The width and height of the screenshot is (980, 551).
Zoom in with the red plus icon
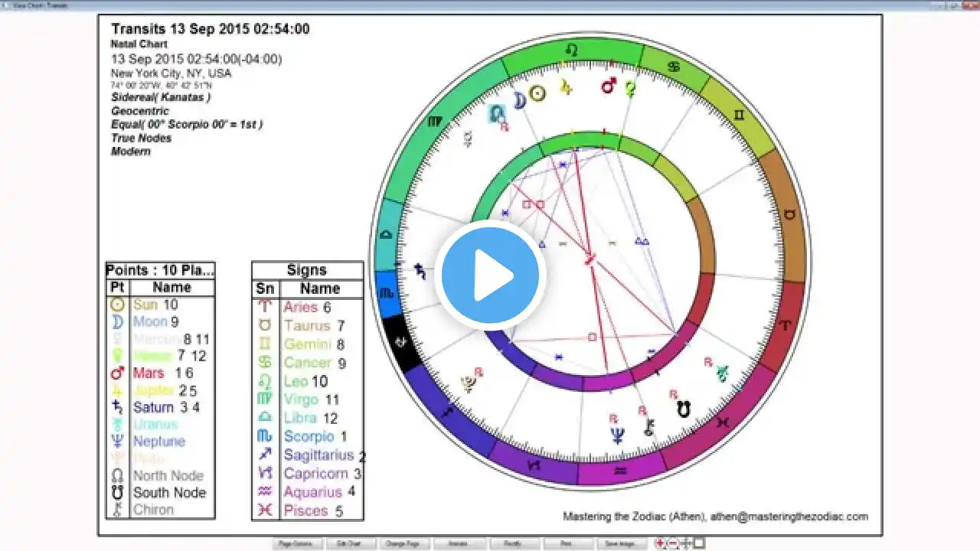660,543
